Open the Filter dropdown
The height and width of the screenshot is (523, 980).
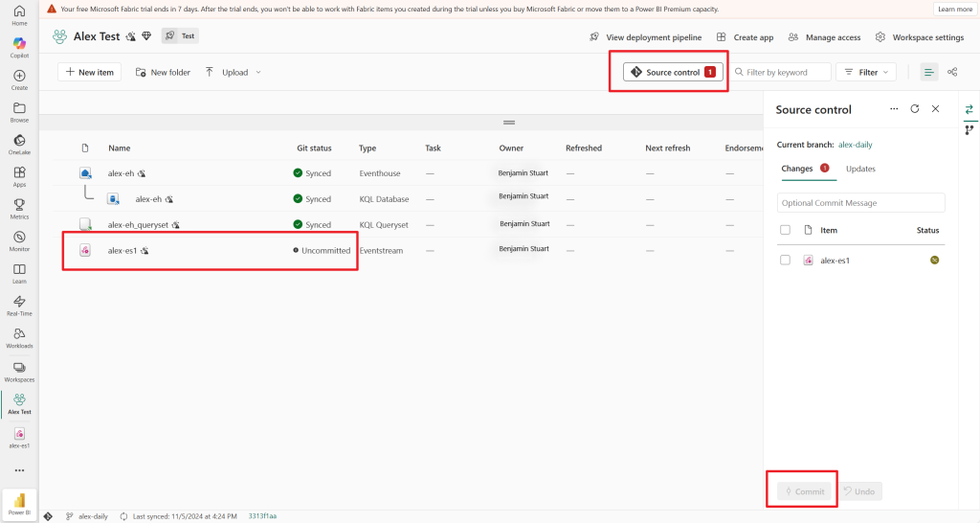tap(865, 73)
